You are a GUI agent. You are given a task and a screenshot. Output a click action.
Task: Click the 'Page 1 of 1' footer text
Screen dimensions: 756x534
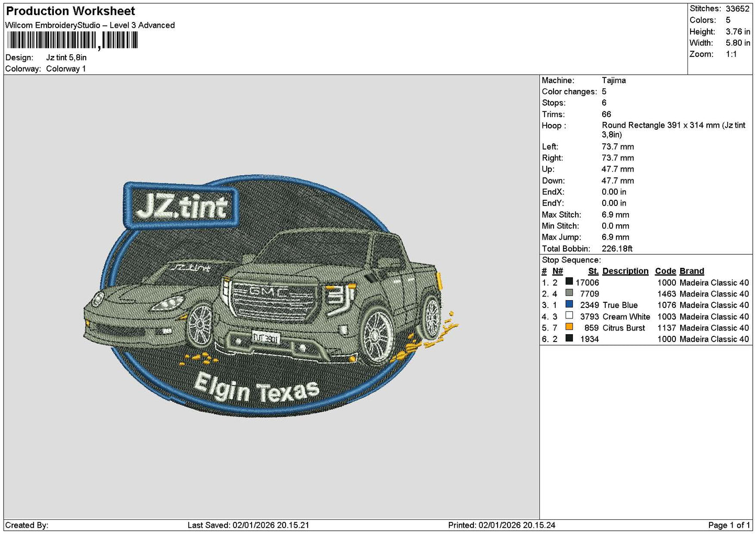pyautogui.click(x=729, y=525)
